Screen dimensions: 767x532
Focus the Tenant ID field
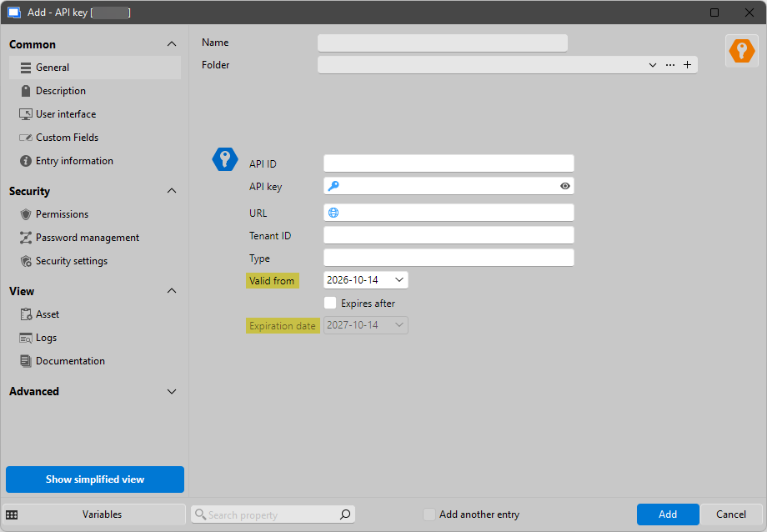(x=449, y=235)
